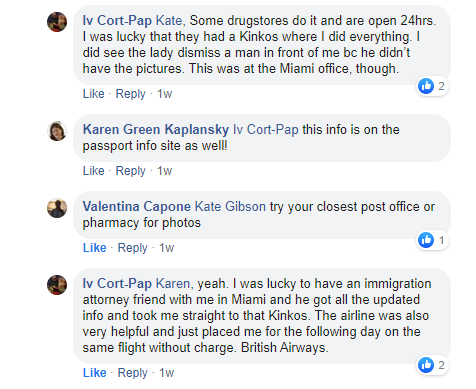Open Karen Green Kaplansky's profile picture
The image size is (476, 389).
pos(57,131)
